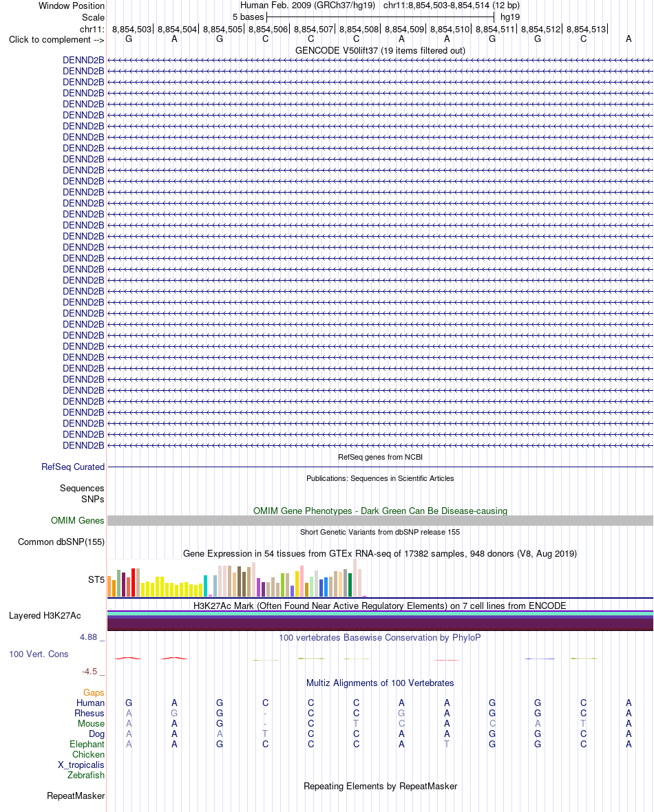Click the ST5 GTEx expression bar chart

237,579
